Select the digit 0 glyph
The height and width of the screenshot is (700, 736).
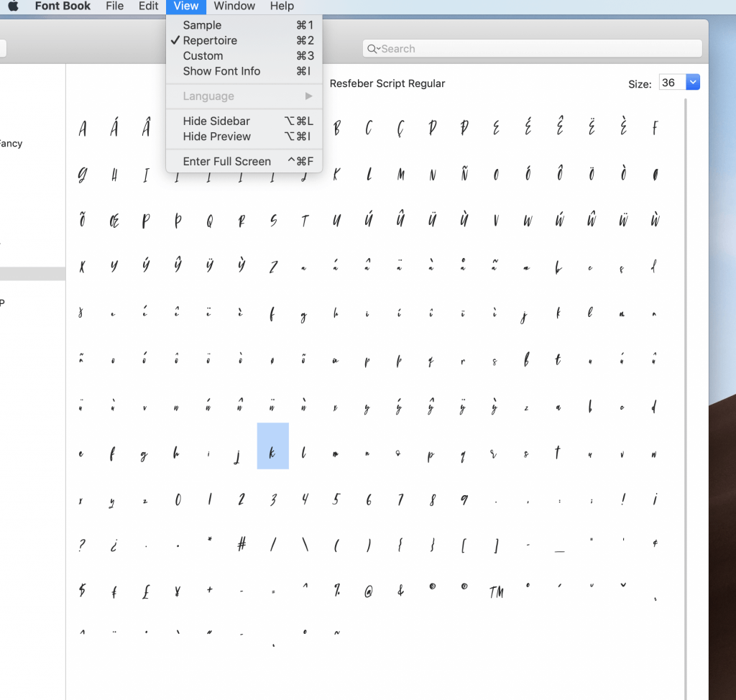pyautogui.click(x=178, y=500)
